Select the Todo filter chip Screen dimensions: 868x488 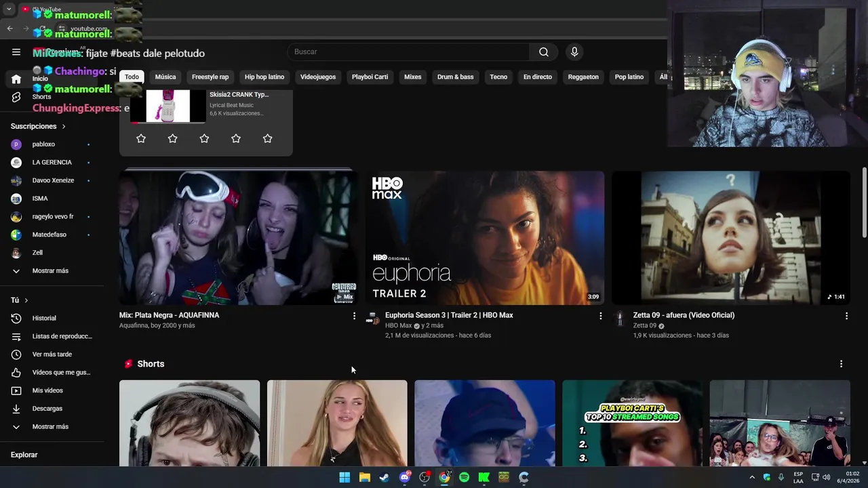[x=132, y=77]
